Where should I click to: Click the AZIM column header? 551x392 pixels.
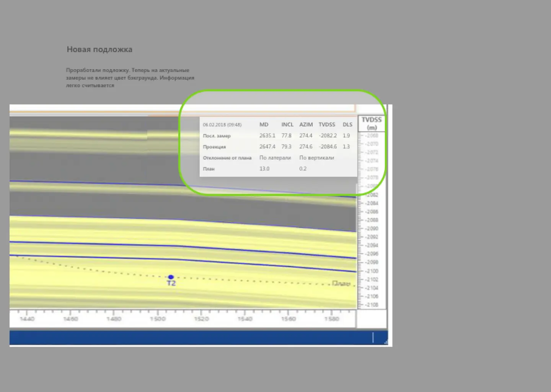pos(306,124)
